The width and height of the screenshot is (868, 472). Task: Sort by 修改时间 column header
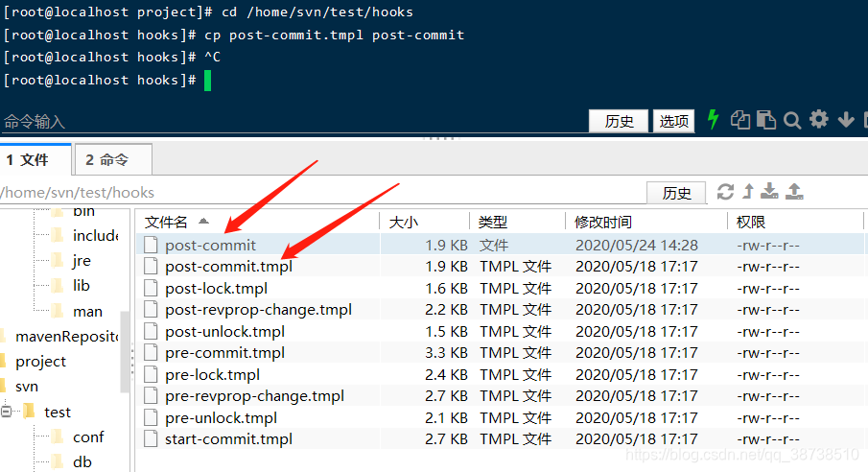coord(646,223)
